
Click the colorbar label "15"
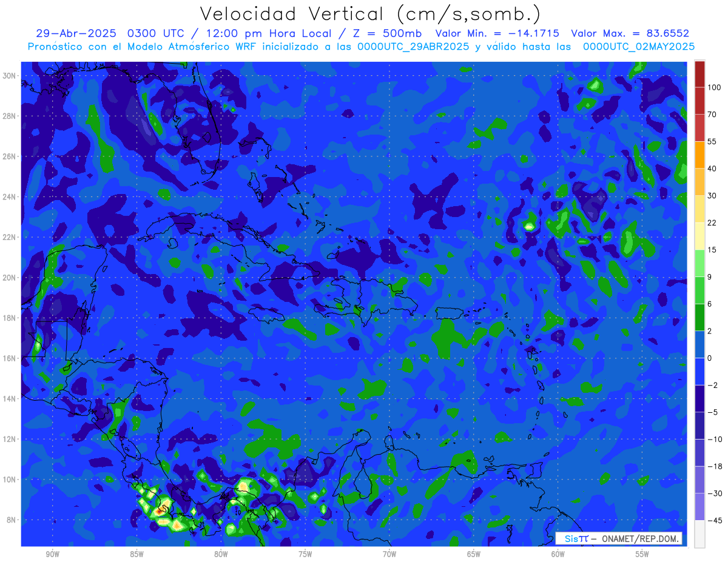pos(712,249)
